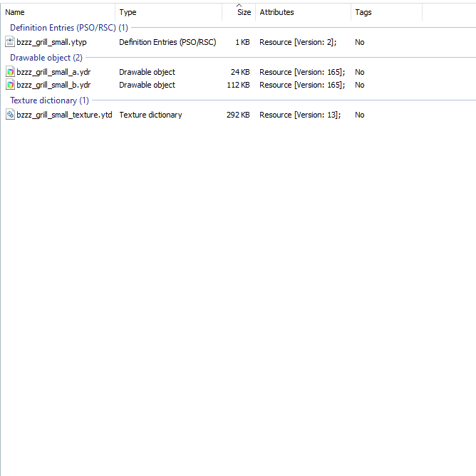Click the 112 KB size cell
476x476 pixels.
(x=238, y=85)
